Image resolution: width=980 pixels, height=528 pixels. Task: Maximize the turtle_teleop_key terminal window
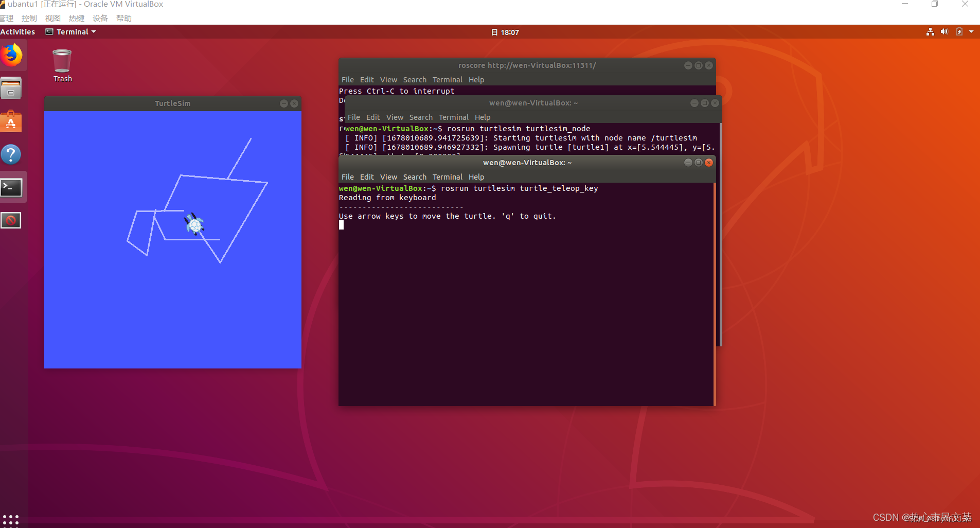pos(699,163)
